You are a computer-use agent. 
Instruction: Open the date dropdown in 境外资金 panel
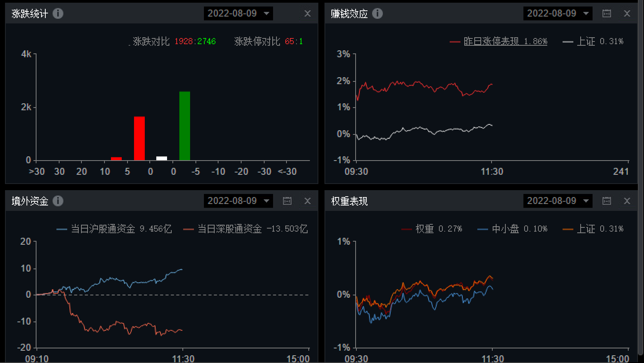(x=238, y=201)
